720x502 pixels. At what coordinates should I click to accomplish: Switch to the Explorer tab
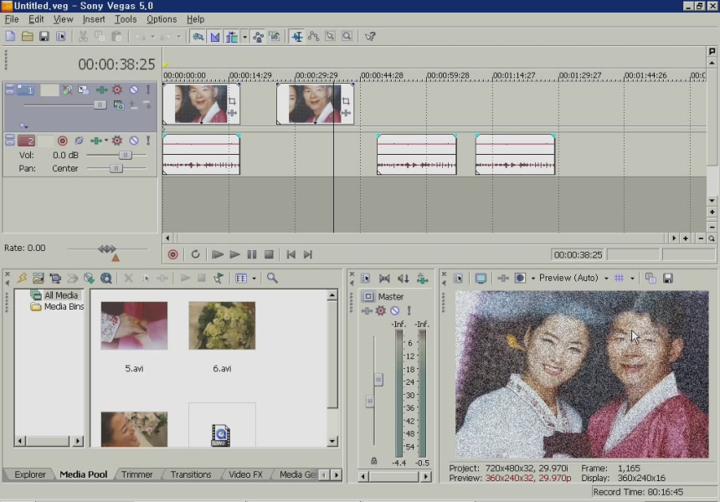click(30, 475)
